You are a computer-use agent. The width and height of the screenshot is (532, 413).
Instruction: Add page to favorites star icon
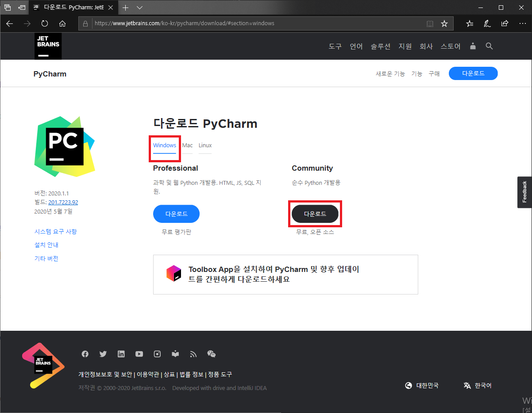[x=444, y=23]
